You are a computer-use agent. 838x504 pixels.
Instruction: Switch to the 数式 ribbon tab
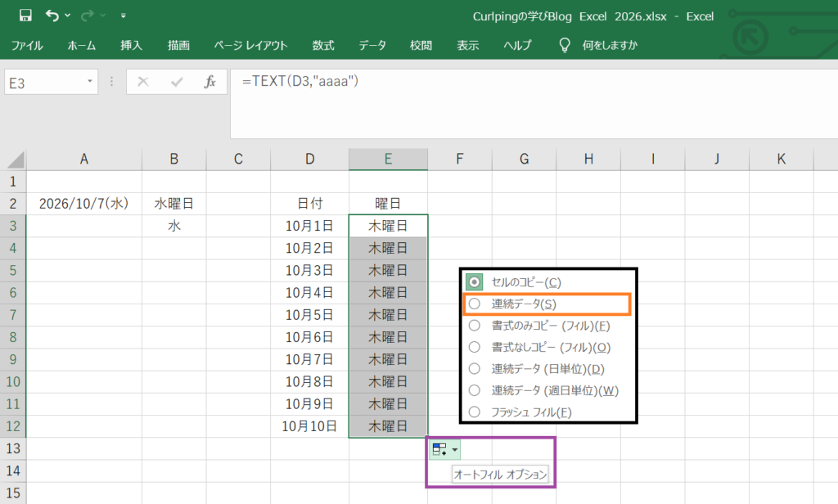[323, 46]
